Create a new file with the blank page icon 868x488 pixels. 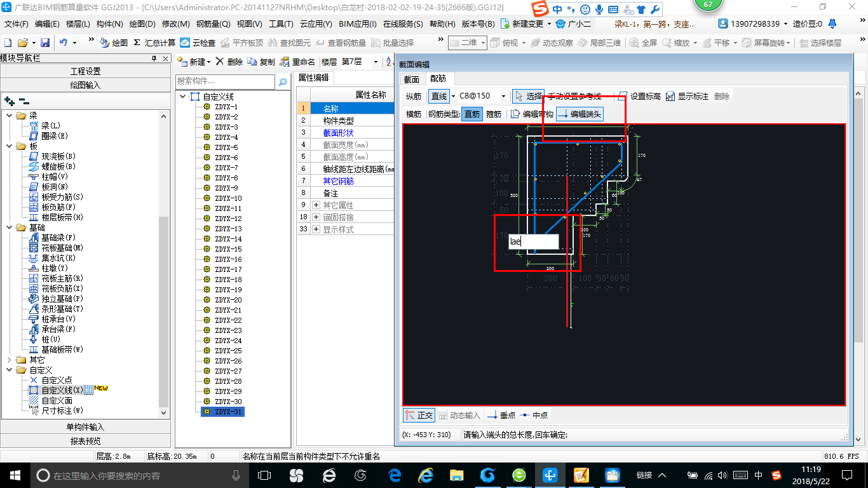(x=8, y=43)
